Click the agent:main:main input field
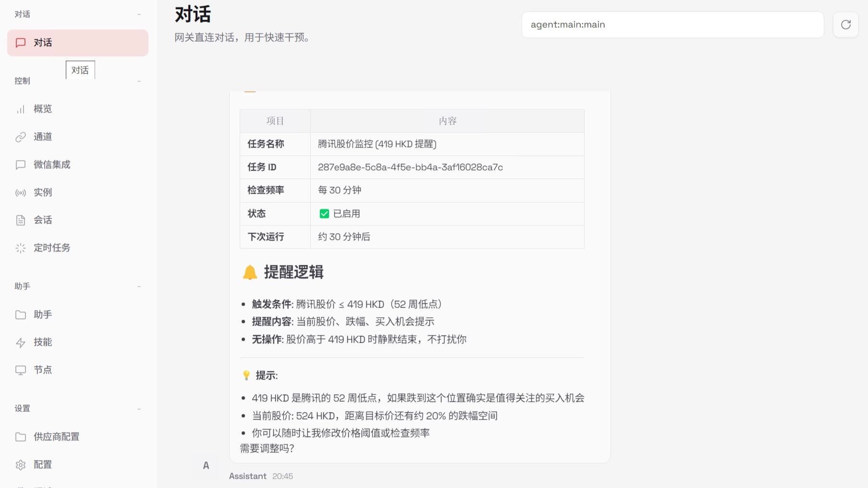The width and height of the screenshot is (868, 488). click(672, 25)
